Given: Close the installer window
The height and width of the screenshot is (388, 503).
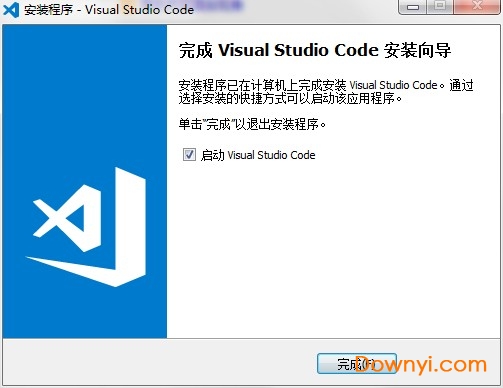Looking at the screenshot, I should (477, 7).
